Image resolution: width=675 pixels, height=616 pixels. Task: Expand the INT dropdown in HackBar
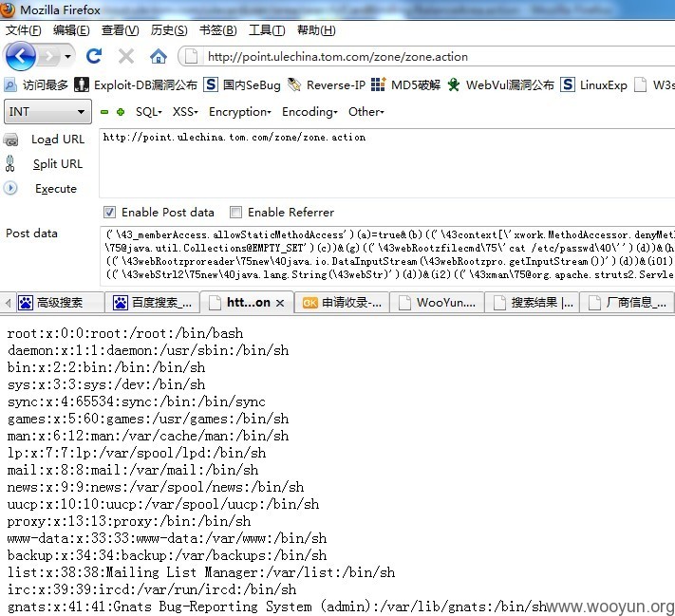pos(47,112)
